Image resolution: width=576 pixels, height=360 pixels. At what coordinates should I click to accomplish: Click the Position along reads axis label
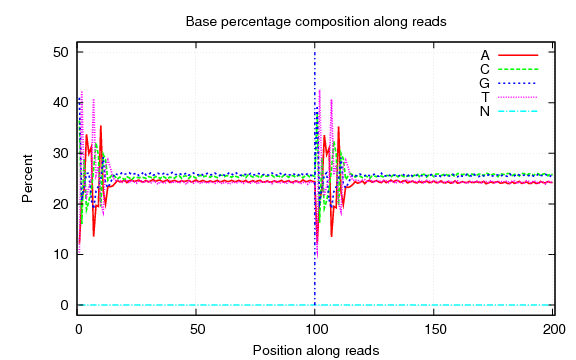[x=316, y=350]
